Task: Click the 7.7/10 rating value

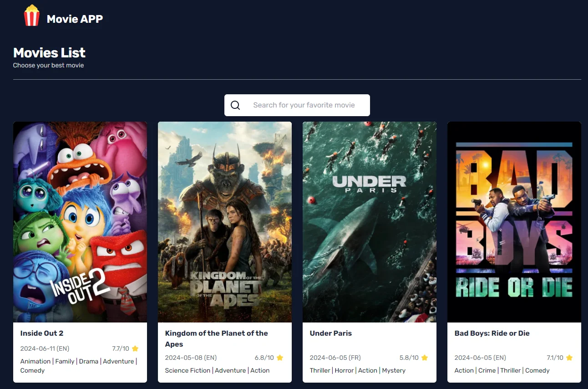Action: (x=121, y=348)
